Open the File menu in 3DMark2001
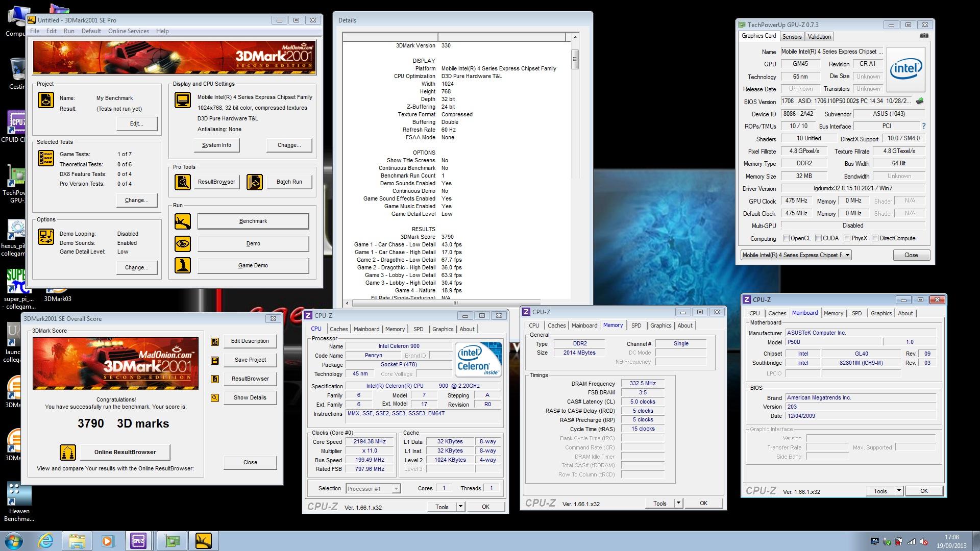The width and height of the screenshot is (980, 551). click(x=35, y=31)
